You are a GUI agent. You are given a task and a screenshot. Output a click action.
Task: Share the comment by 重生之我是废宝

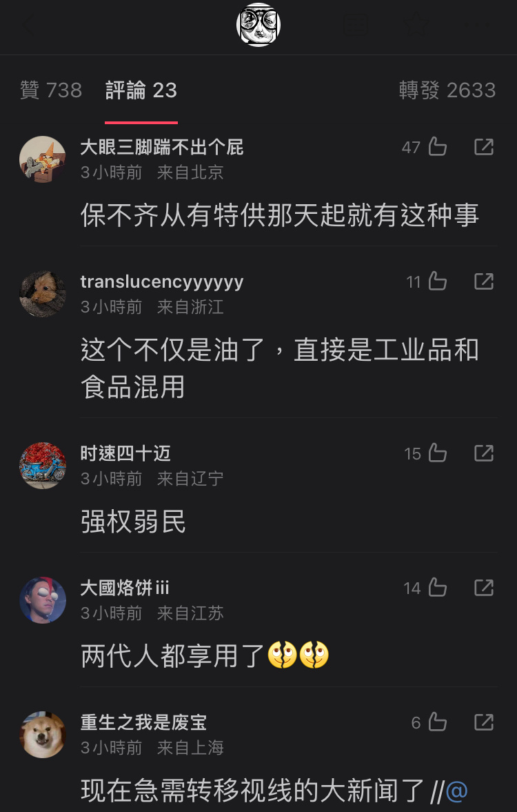(484, 722)
